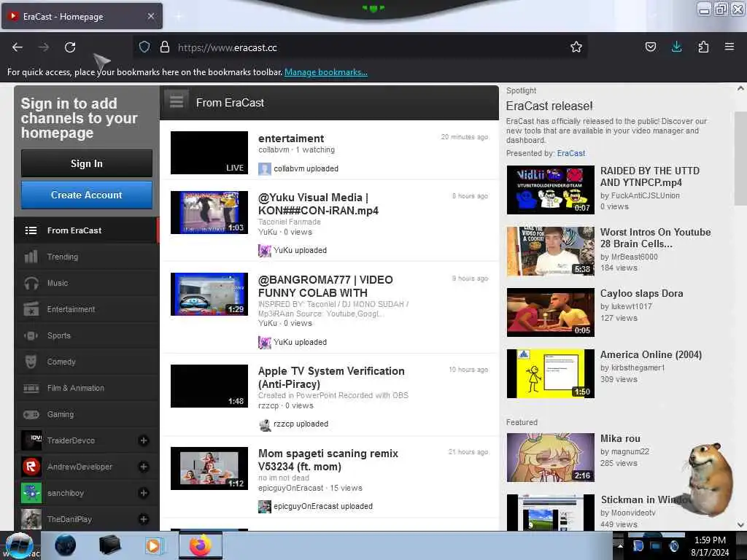This screenshot has height=560, width=747.
Task: Open the media player taskbar icon
Action: [153, 545]
